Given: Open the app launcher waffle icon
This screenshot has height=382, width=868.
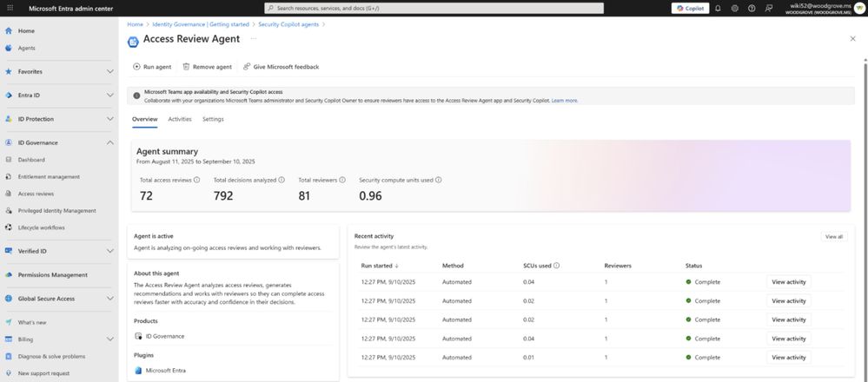Looking at the screenshot, I should tap(10, 9).
